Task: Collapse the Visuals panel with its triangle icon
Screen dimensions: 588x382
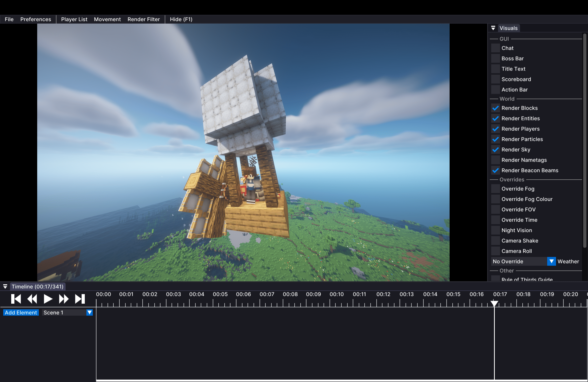Action: [x=493, y=28]
